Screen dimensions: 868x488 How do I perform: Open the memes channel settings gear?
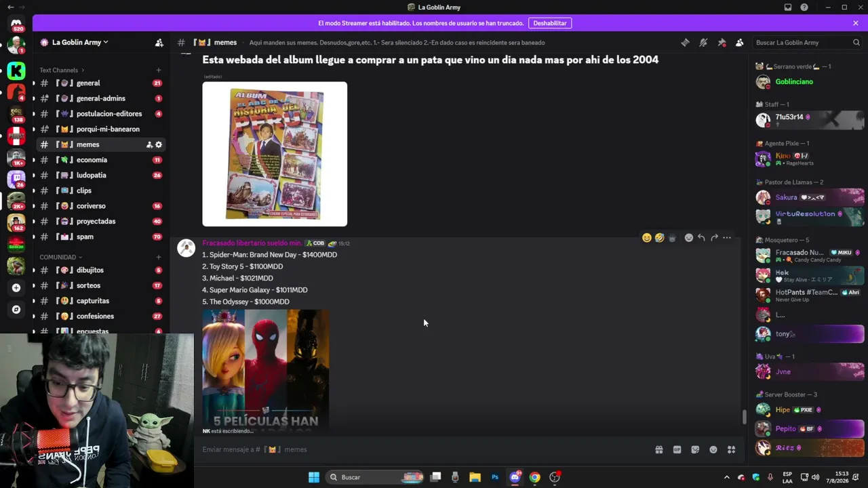[159, 144]
